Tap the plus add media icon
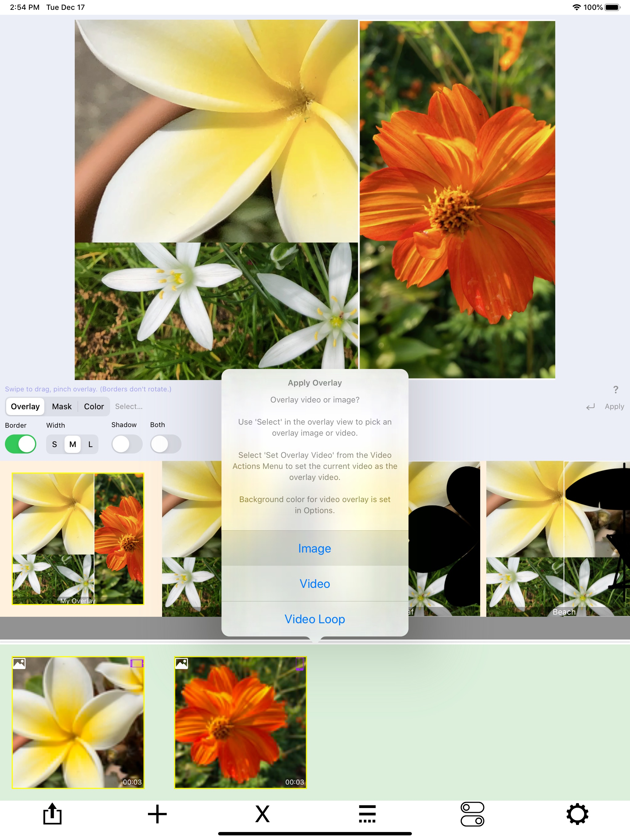Image resolution: width=630 pixels, height=840 pixels. (x=157, y=814)
